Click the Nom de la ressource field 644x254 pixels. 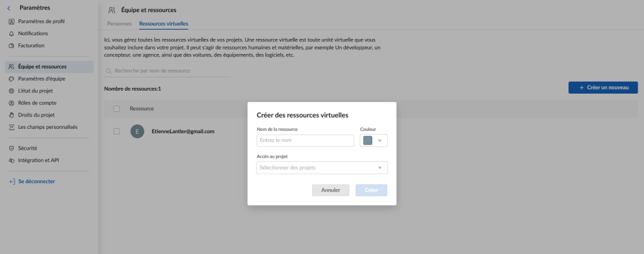[305, 141]
